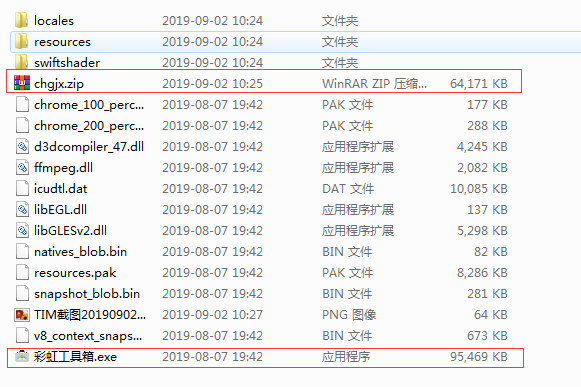This screenshot has width=581, height=387.
Task: Click the resources.pak file icon
Action: point(22,272)
